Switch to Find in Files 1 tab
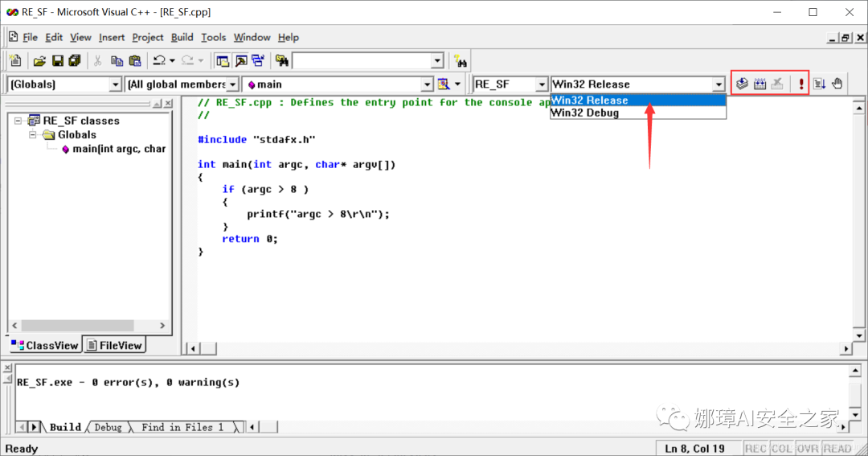The image size is (868, 456). 182,427
